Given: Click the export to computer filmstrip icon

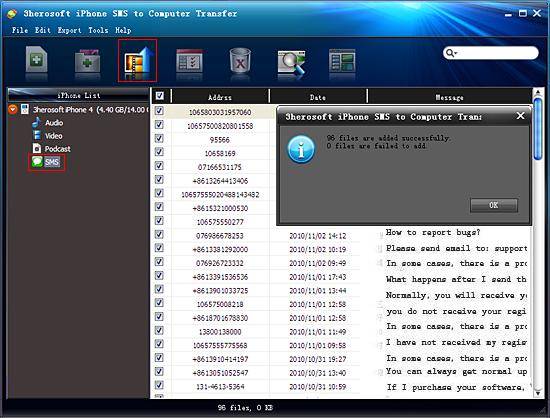Looking at the screenshot, I should click(138, 61).
